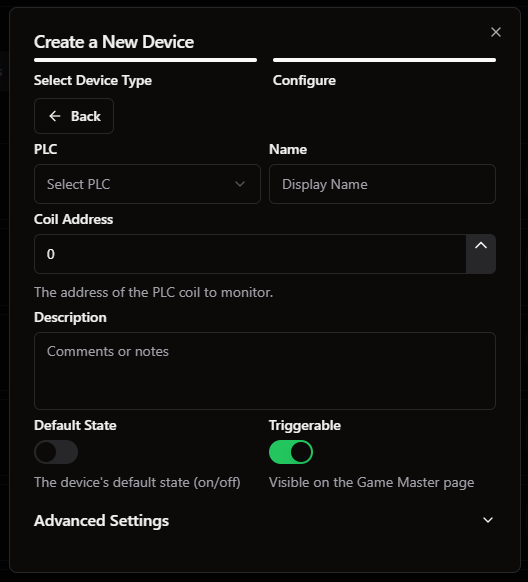Focus the Display Name input field
Viewport: 528px width, 582px height.
383,184
